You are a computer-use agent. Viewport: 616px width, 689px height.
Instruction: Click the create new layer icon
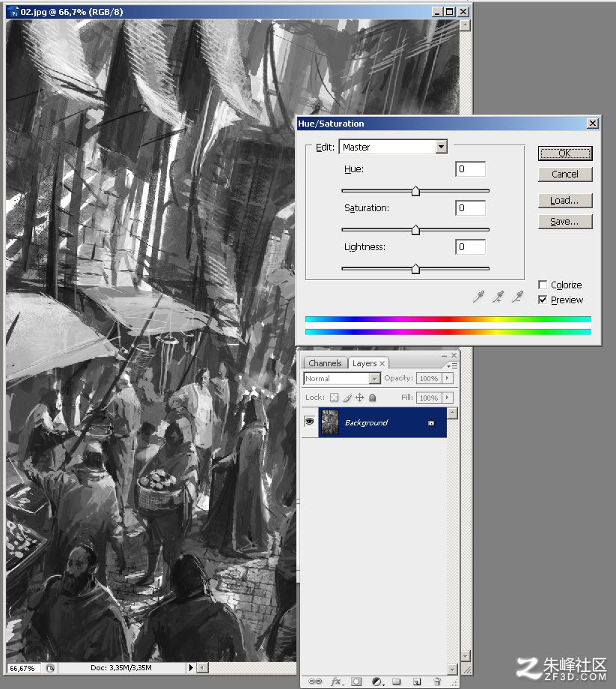[417, 682]
